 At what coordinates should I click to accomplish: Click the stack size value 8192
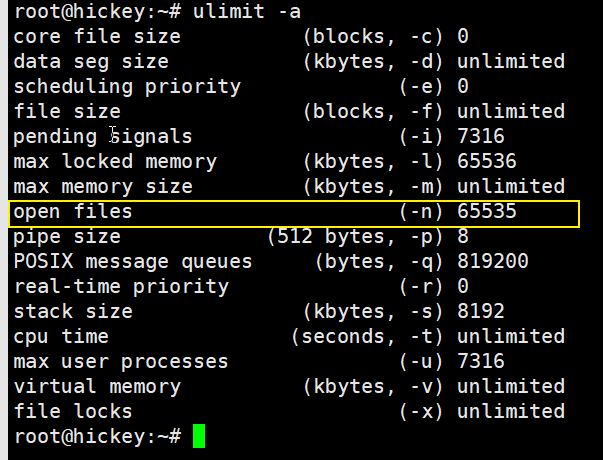pyautogui.click(x=481, y=312)
